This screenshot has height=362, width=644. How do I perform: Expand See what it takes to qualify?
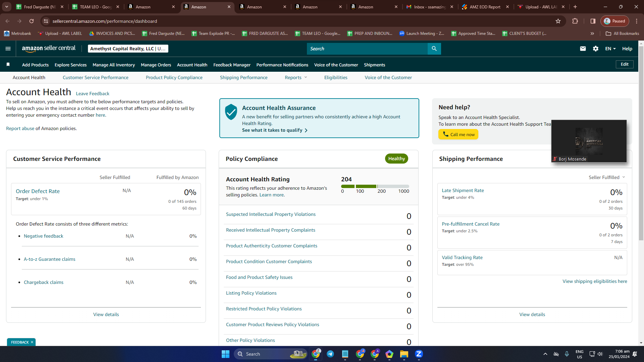pyautogui.click(x=275, y=130)
